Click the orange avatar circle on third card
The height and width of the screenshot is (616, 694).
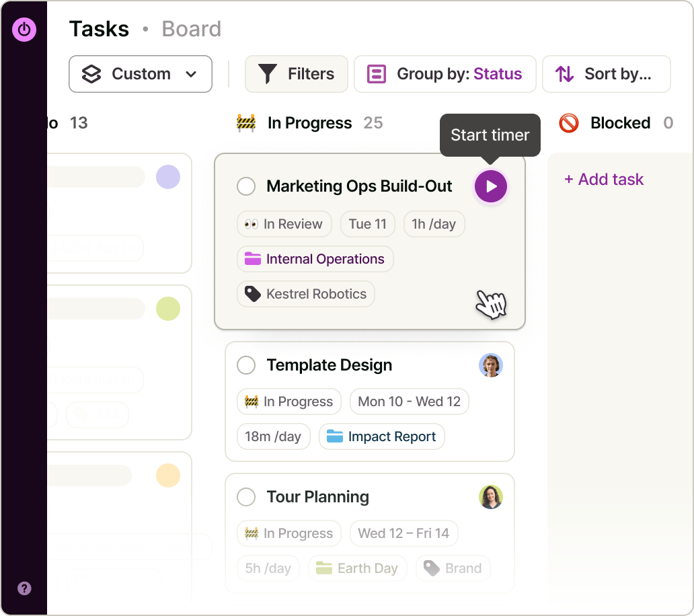tap(168, 475)
